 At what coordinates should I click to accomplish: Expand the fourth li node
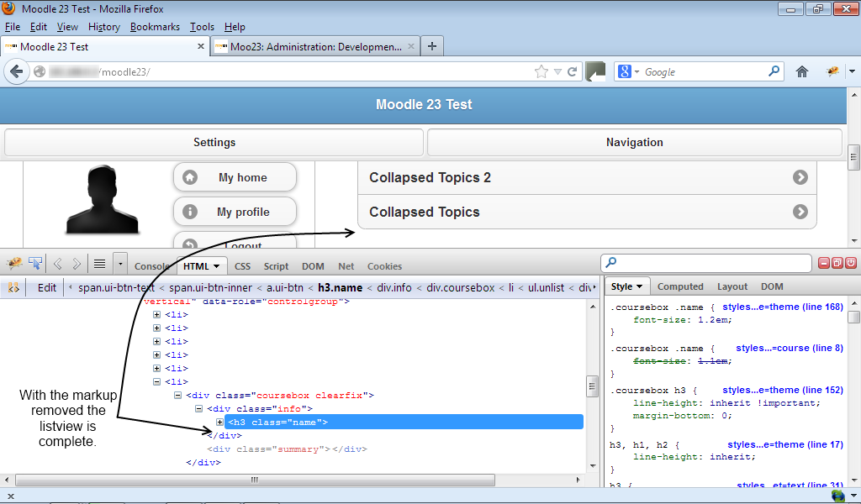(x=156, y=354)
